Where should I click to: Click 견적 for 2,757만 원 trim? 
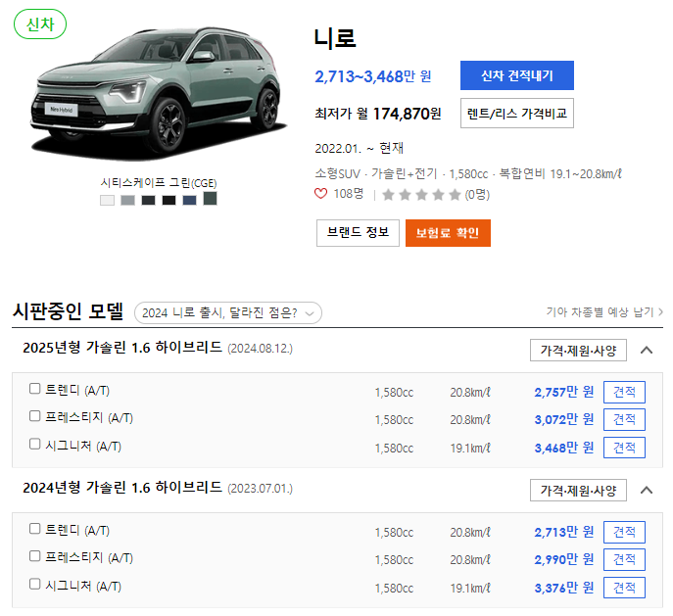(624, 392)
